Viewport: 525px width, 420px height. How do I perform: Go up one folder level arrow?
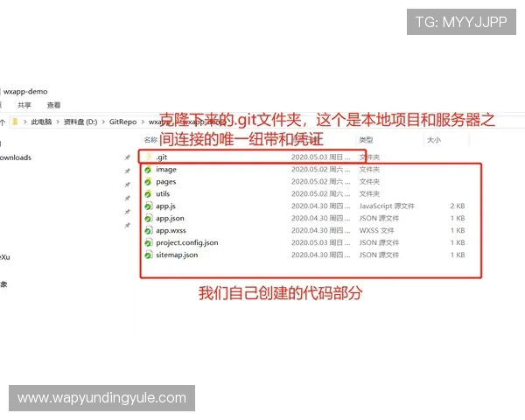[x=3, y=122]
